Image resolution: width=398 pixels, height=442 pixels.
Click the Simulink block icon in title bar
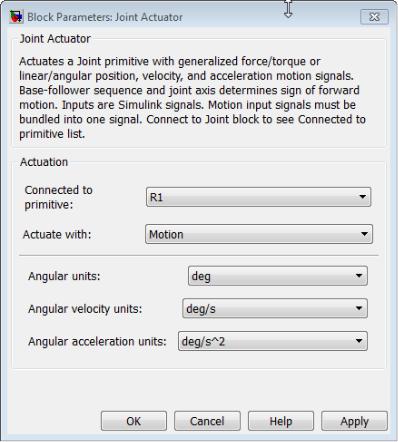coord(16,16)
